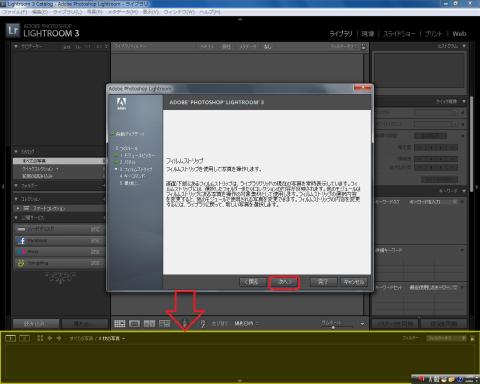Open the filmstrip filter preset dropdown
480x384 pixels.
tap(446, 338)
